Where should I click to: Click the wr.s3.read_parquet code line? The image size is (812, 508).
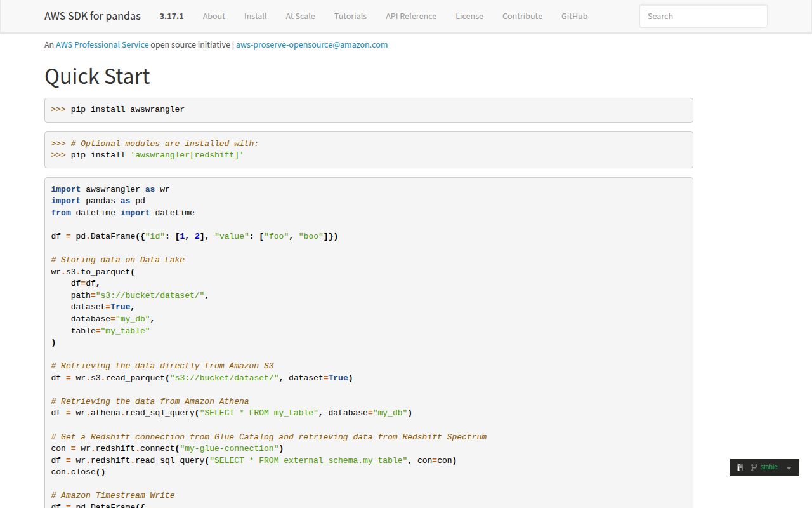(x=202, y=378)
